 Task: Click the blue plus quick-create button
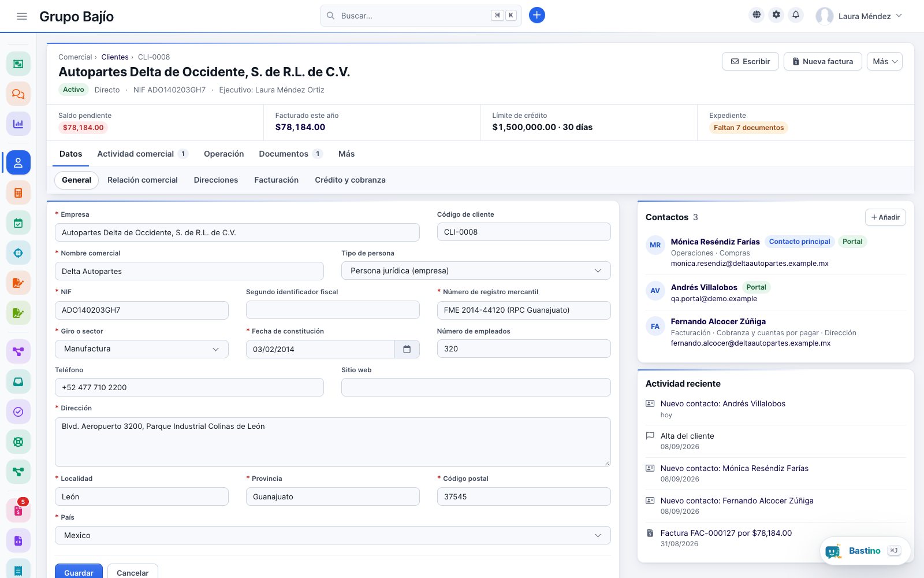click(x=537, y=16)
